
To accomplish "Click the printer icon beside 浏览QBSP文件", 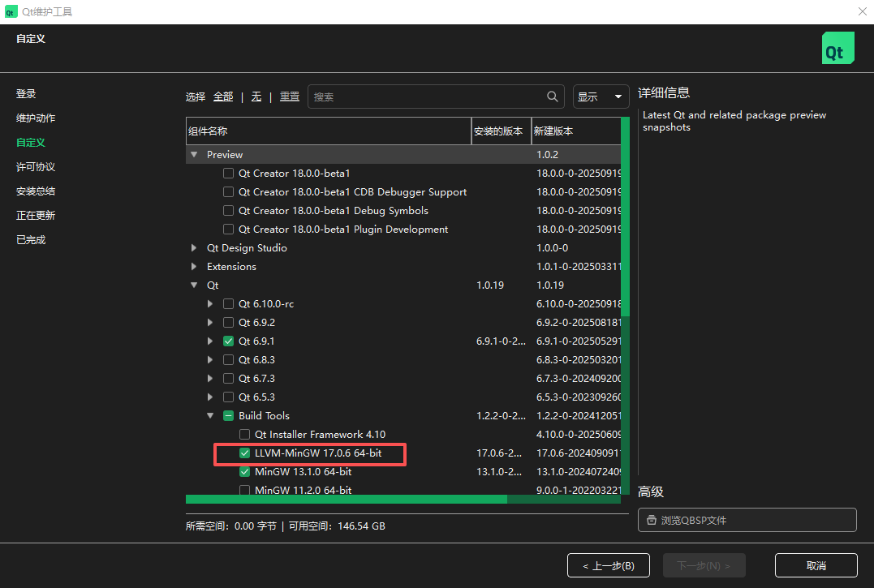I will tap(651, 520).
